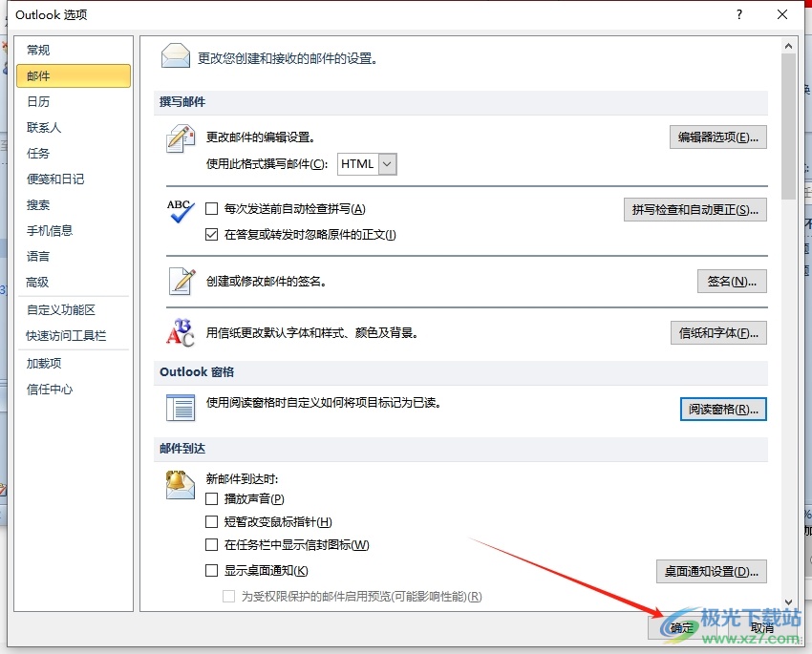This screenshot has width=812, height=654.
Task: Select 邮件 category in sidebar
Action: pos(74,76)
